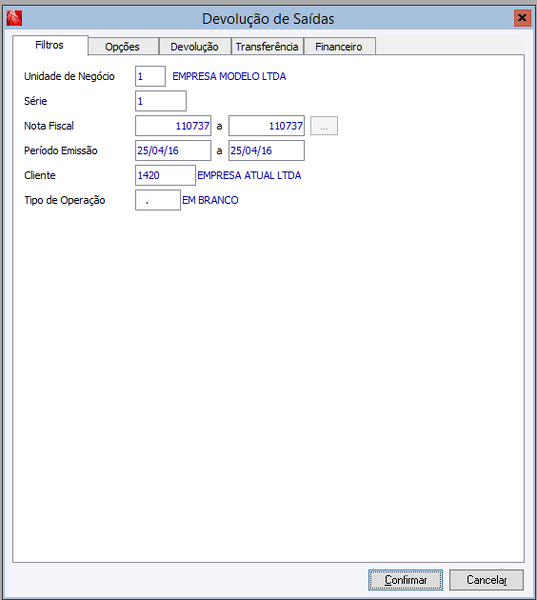Viewport: 537px width, 600px height.
Task: Click the Nota Fiscal label
Action: (49, 126)
